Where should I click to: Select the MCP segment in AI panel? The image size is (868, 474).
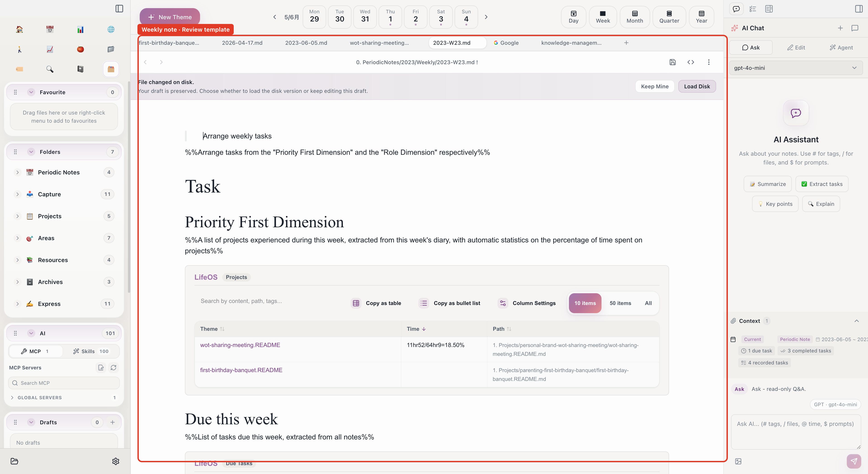[x=35, y=351]
